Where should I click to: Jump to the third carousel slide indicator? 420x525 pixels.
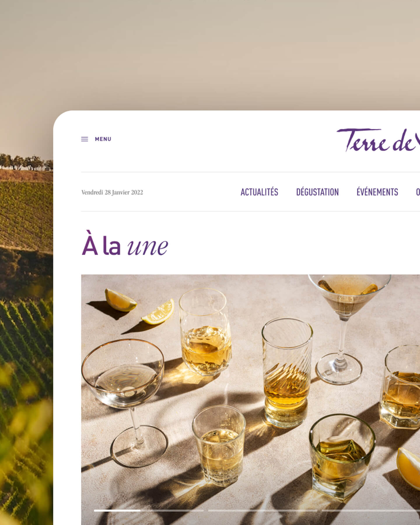371,511
